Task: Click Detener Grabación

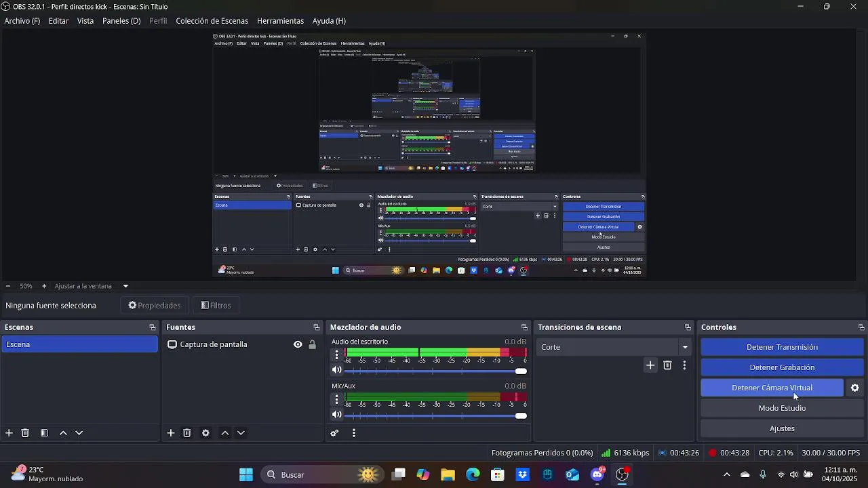Action: coord(782,367)
